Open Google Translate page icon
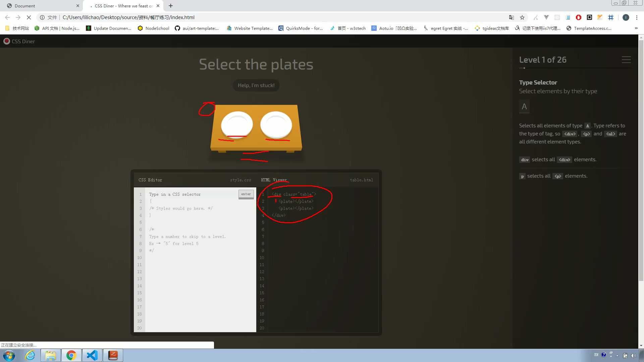Screen dimensions: 644x362 (512, 17)
